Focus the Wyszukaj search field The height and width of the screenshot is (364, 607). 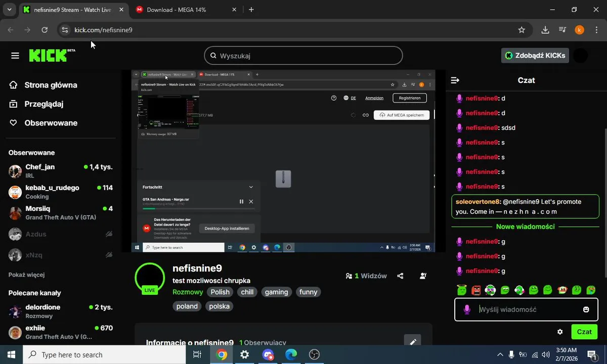coord(303,56)
